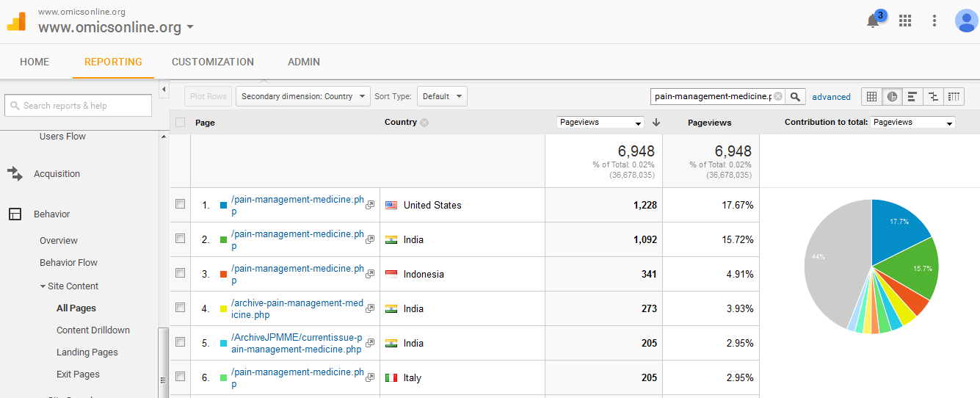The image size is (980, 398).
Task: Click the Acquisition arrows icon
Action: pos(15,174)
